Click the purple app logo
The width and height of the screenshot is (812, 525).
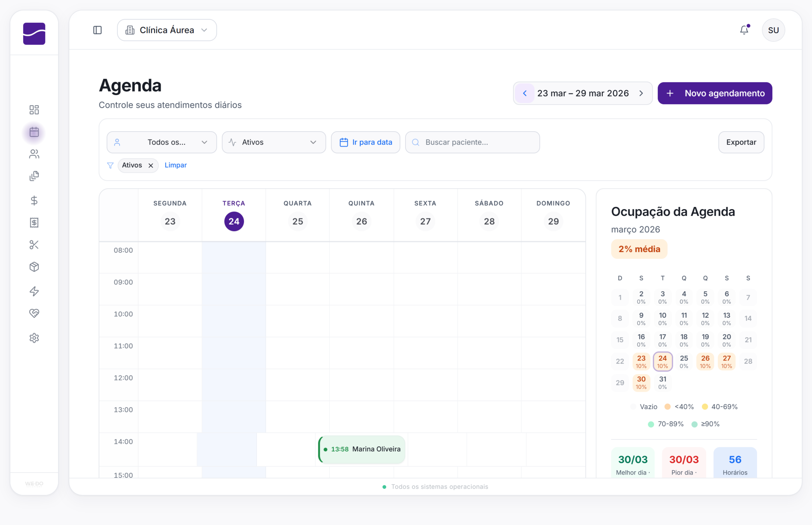click(x=34, y=34)
